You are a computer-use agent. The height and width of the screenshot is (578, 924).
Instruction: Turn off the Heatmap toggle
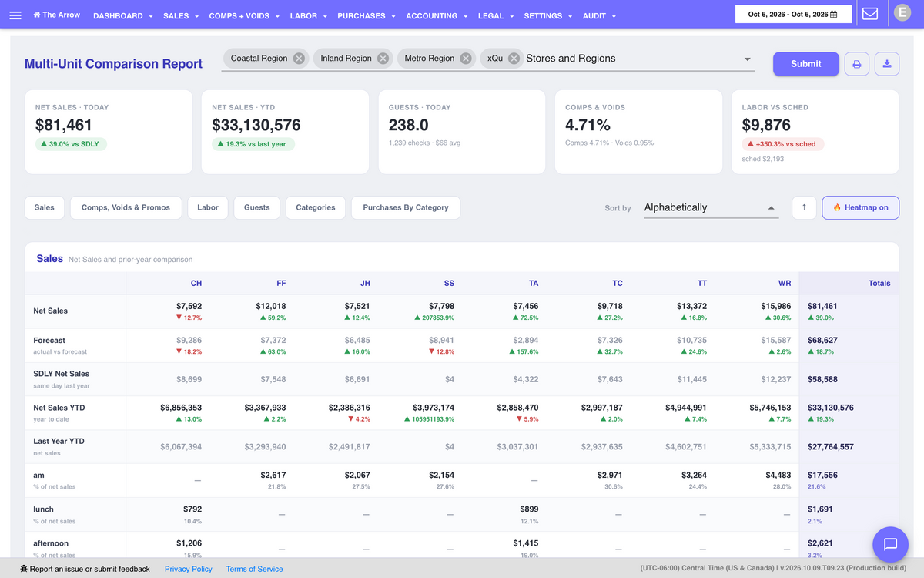click(861, 207)
